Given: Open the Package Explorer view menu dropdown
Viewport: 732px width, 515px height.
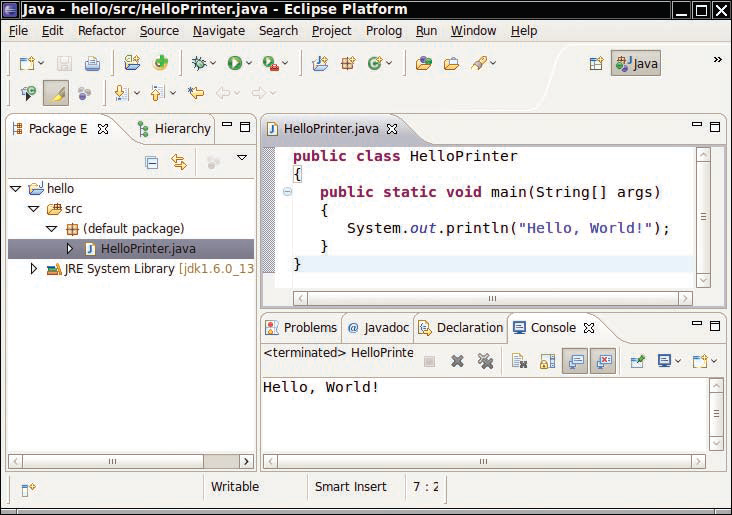Looking at the screenshot, I should (241, 158).
